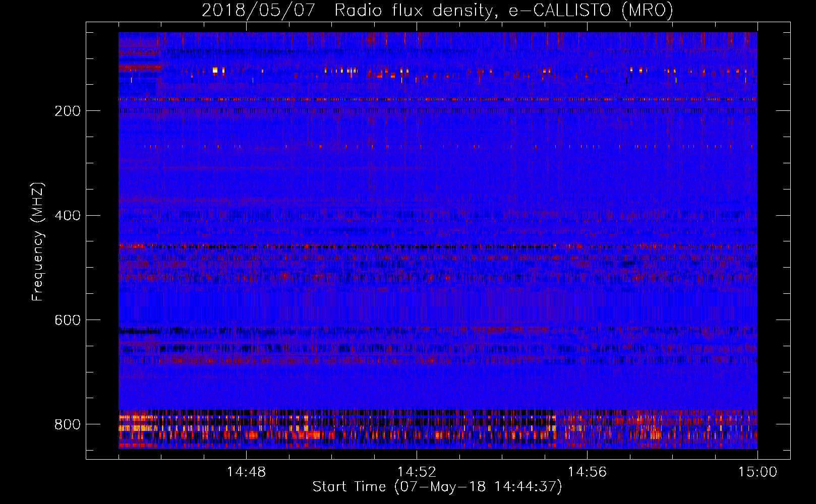The height and width of the screenshot is (504, 816).
Task: Click the 200 frequency tick label
Action: [68, 111]
